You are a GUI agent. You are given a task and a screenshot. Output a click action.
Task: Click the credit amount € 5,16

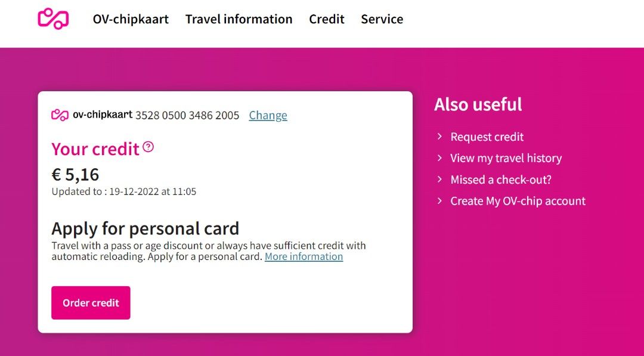(x=75, y=175)
